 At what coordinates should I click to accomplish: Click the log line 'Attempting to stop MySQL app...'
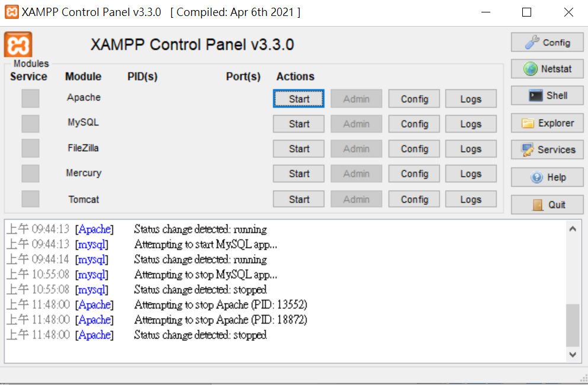tap(205, 275)
